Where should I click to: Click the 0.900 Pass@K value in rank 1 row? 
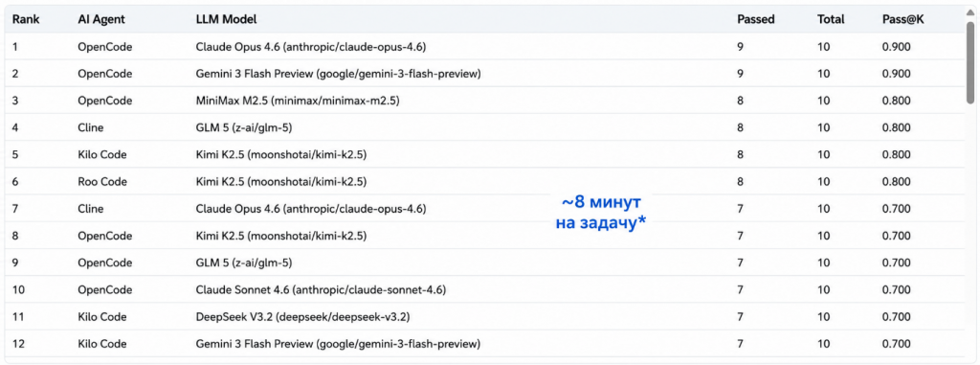[x=896, y=46]
